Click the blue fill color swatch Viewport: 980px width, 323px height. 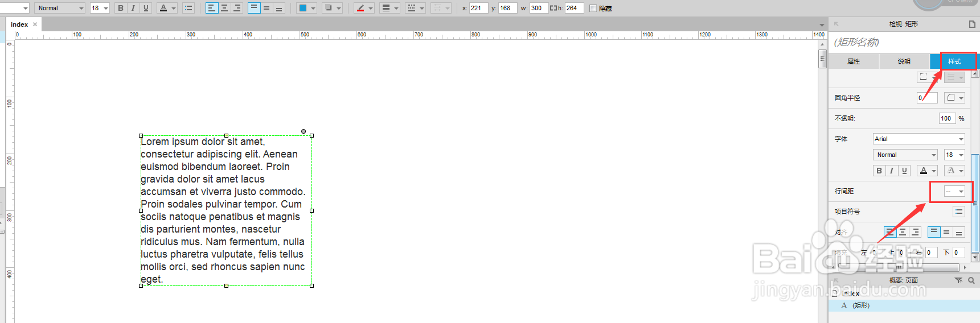tap(303, 8)
